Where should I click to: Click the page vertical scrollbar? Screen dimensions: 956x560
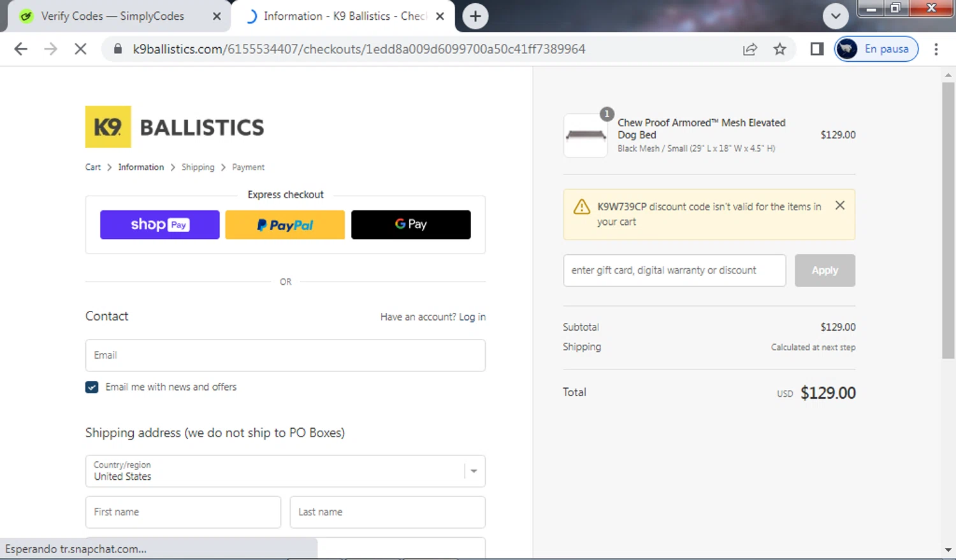pyautogui.click(x=948, y=220)
